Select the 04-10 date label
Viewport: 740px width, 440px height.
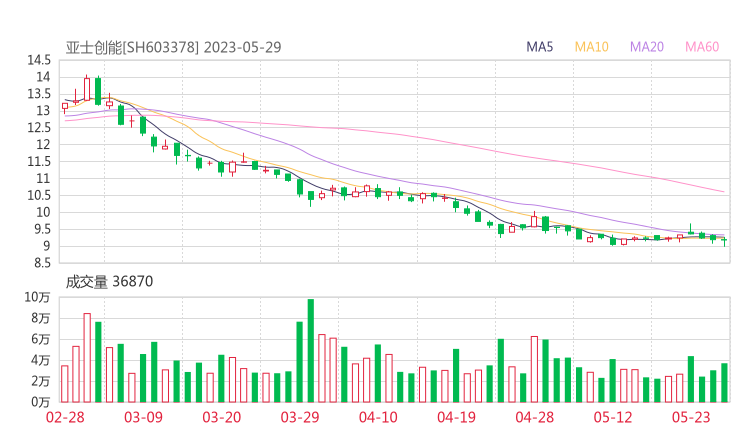pyautogui.click(x=378, y=417)
